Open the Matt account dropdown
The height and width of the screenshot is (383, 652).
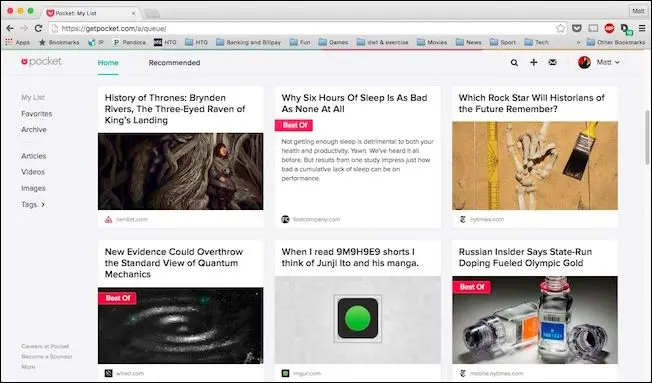[x=599, y=62]
